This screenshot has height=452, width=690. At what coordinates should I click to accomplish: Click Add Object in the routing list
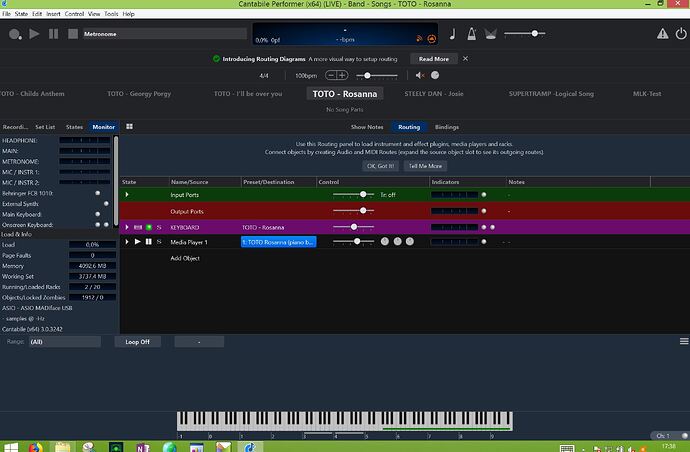[185, 258]
